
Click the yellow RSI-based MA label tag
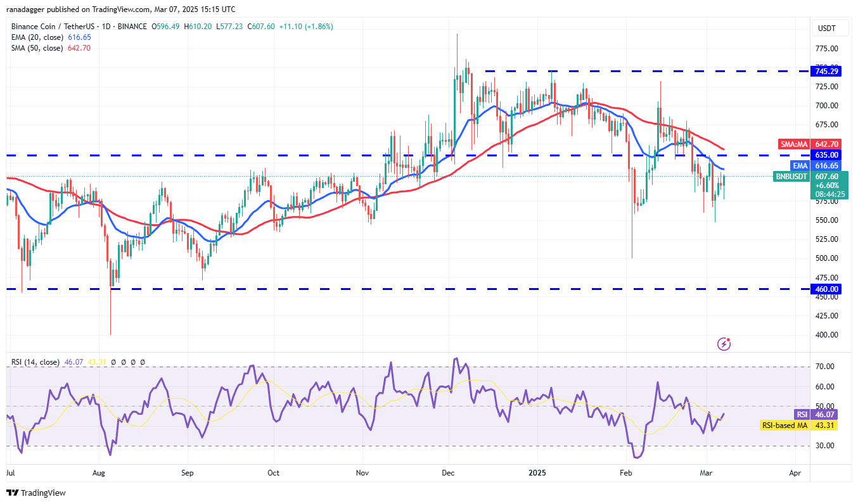pyautogui.click(x=784, y=425)
